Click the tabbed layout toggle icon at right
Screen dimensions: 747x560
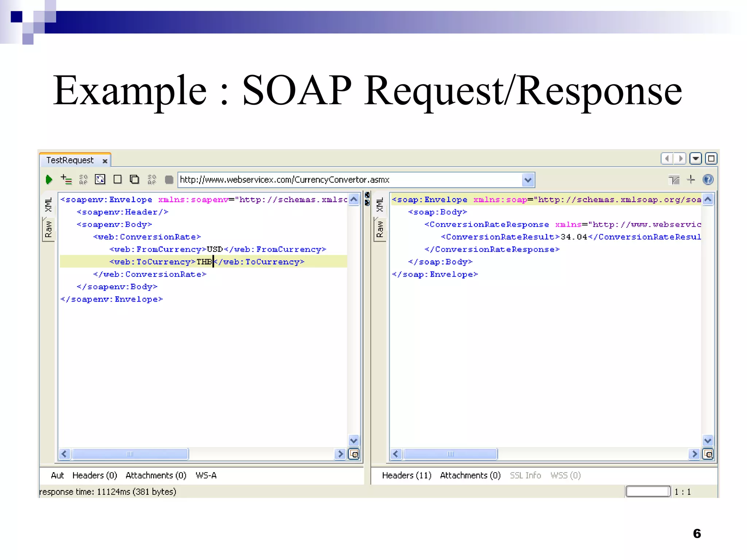pyautogui.click(x=674, y=180)
